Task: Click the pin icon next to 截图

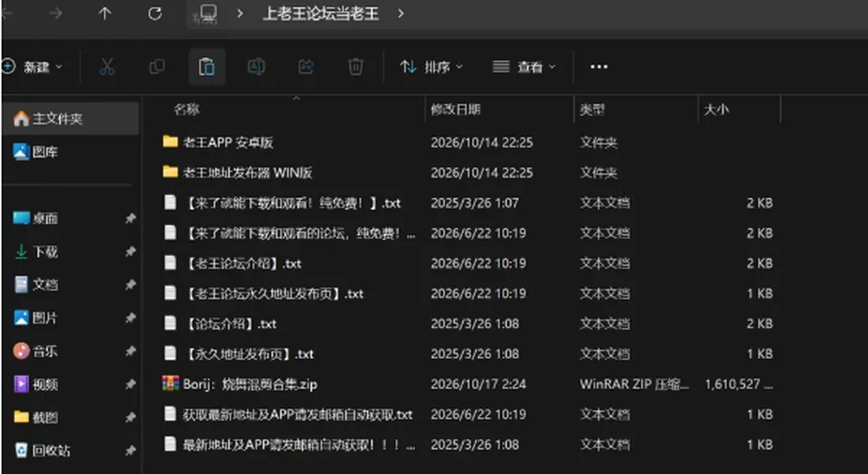Action: tap(130, 417)
